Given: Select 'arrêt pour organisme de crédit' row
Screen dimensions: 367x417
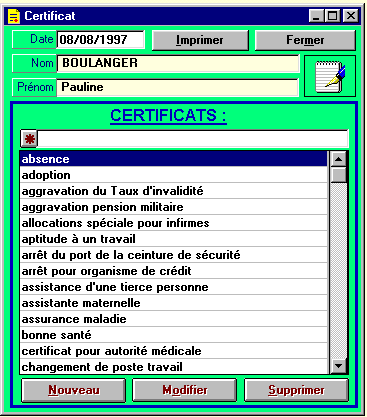Looking at the screenshot, I should [174, 271].
